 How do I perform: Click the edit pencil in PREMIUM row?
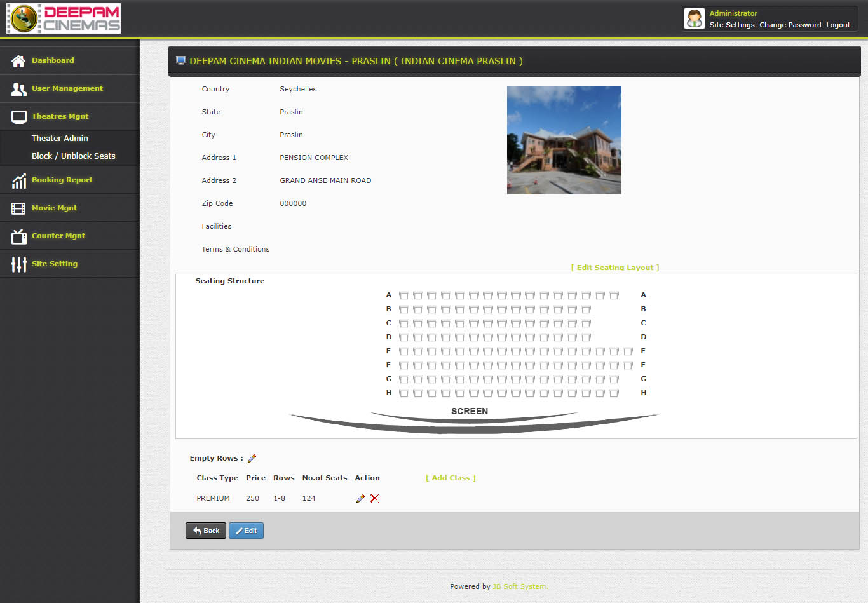click(360, 499)
